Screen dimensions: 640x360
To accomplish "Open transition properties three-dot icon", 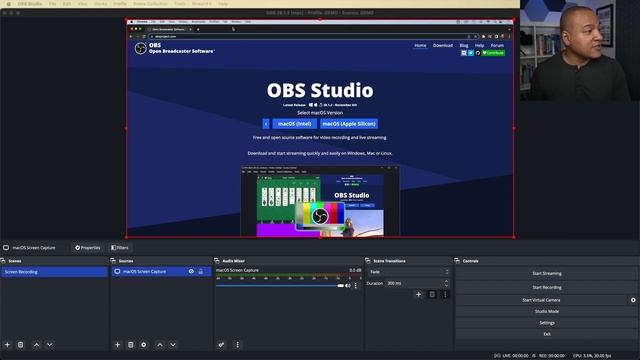I will point(445,294).
